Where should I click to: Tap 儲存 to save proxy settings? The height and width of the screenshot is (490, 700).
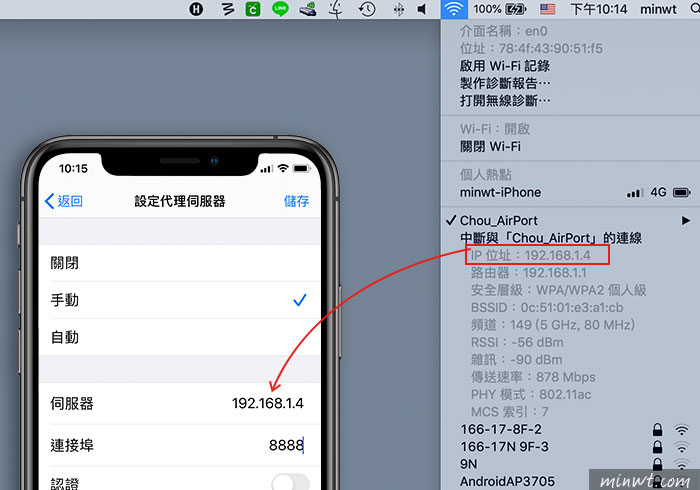296,201
